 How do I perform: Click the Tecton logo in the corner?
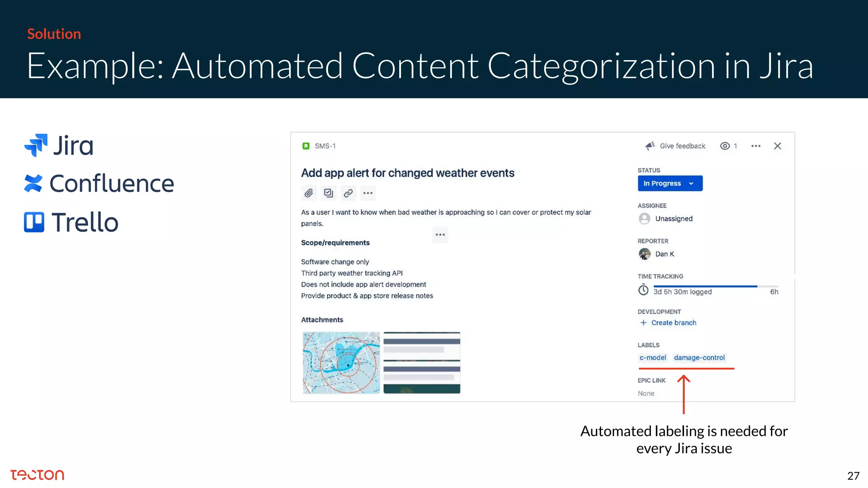pyautogui.click(x=37, y=475)
